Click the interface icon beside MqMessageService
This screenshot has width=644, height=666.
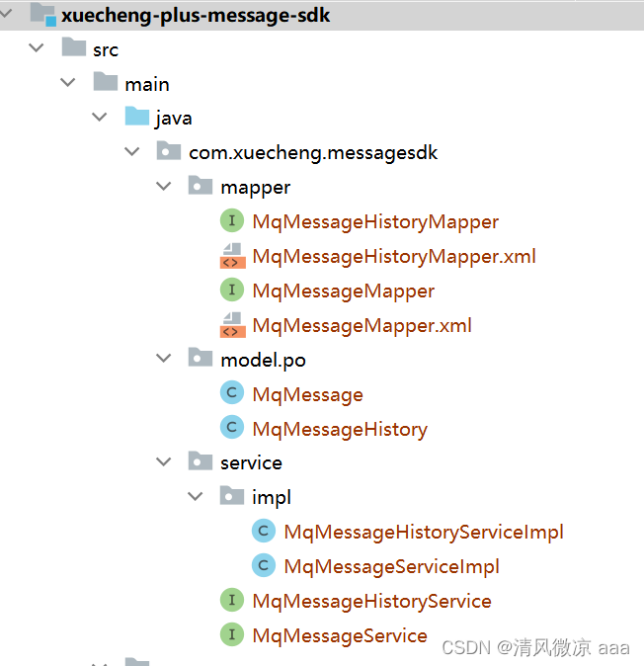(x=232, y=634)
